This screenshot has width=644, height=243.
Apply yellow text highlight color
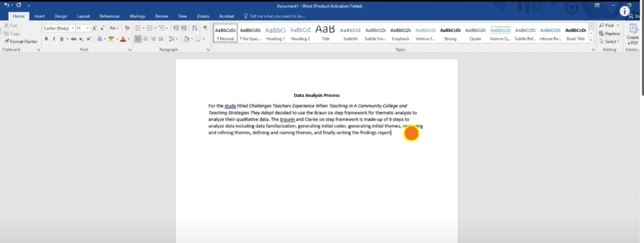pyautogui.click(x=111, y=39)
